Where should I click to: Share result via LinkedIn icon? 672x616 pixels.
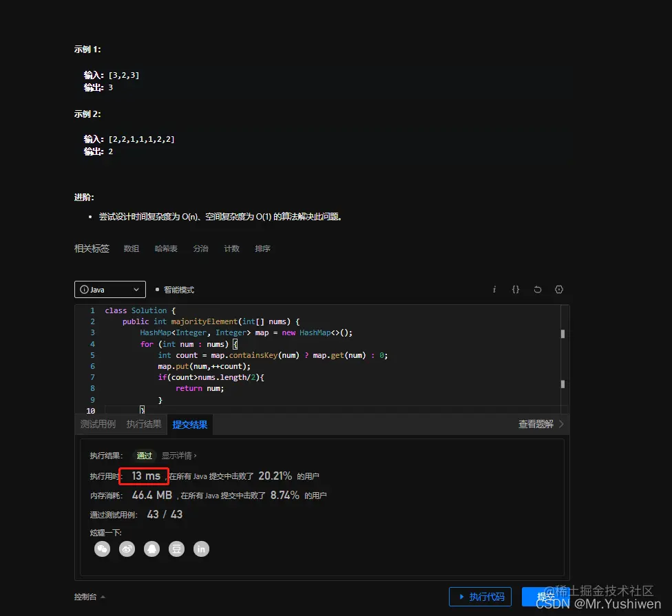pos(202,549)
